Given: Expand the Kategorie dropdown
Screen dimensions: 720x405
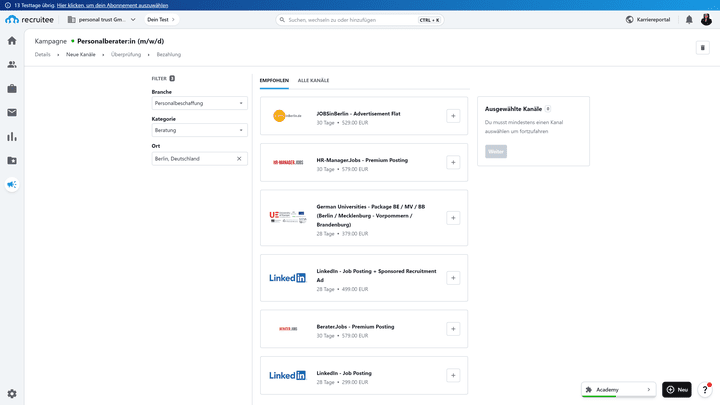Looking at the screenshot, I should pyautogui.click(x=199, y=130).
